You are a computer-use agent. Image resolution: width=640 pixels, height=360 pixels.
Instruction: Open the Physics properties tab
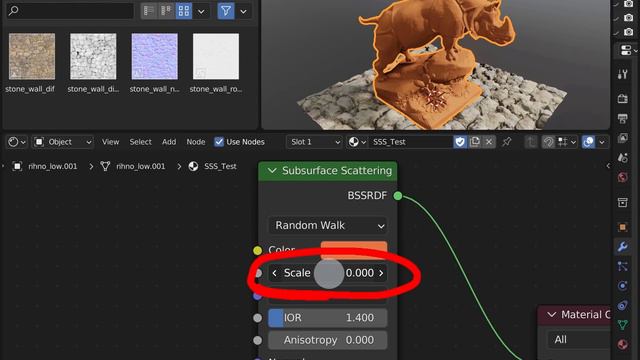[622, 286]
